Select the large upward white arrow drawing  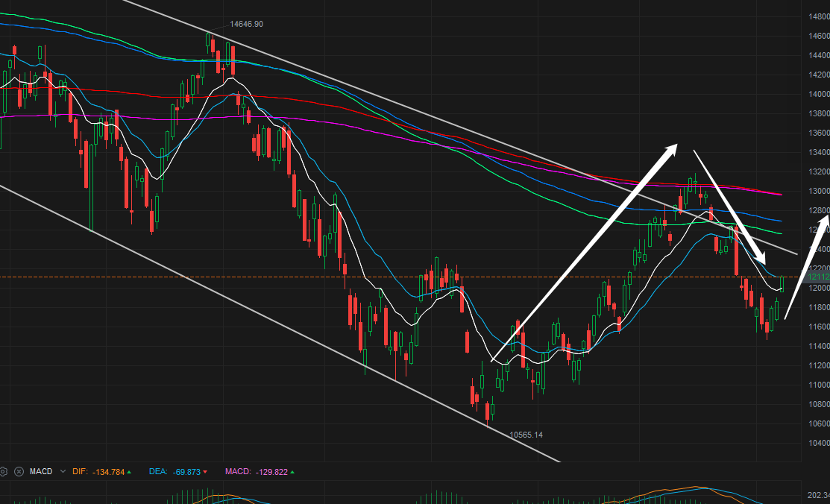click(585, 252)
